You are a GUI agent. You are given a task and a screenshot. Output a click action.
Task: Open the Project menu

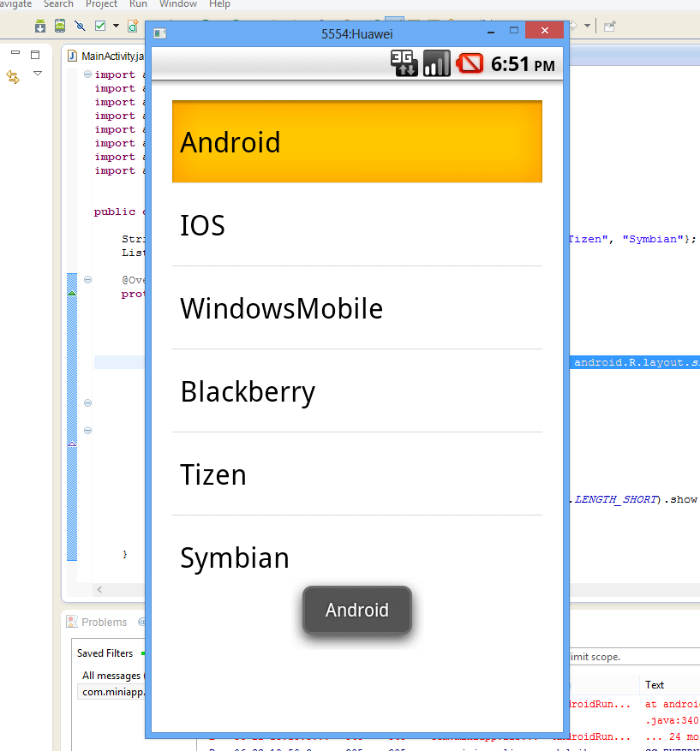pyautogui.click(x=101, y=4)
